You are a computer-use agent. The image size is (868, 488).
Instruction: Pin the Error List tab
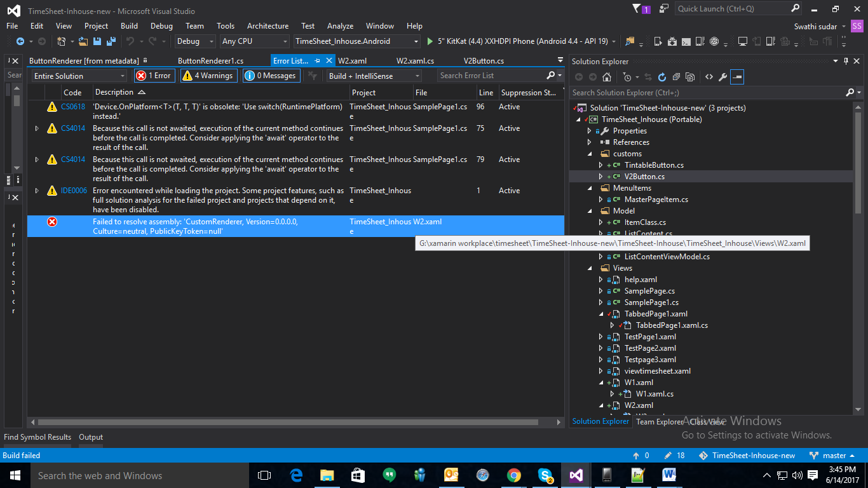pos(318,61)
